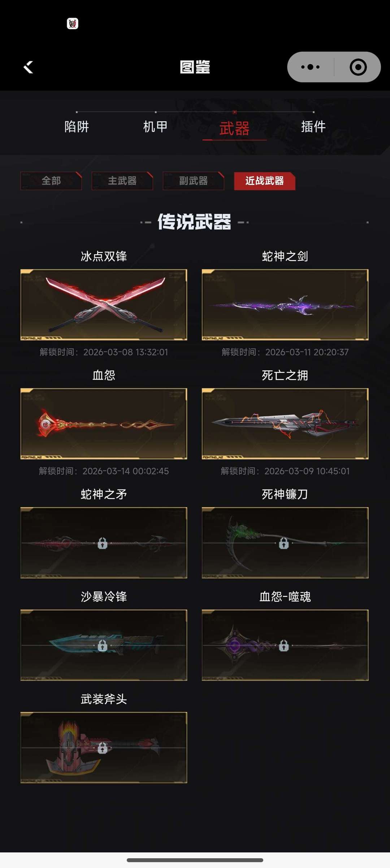This screenshot has height=868, width=390.
Task: Tap lock icon on 蛇神之矛 card
Action: click(103, 543)
